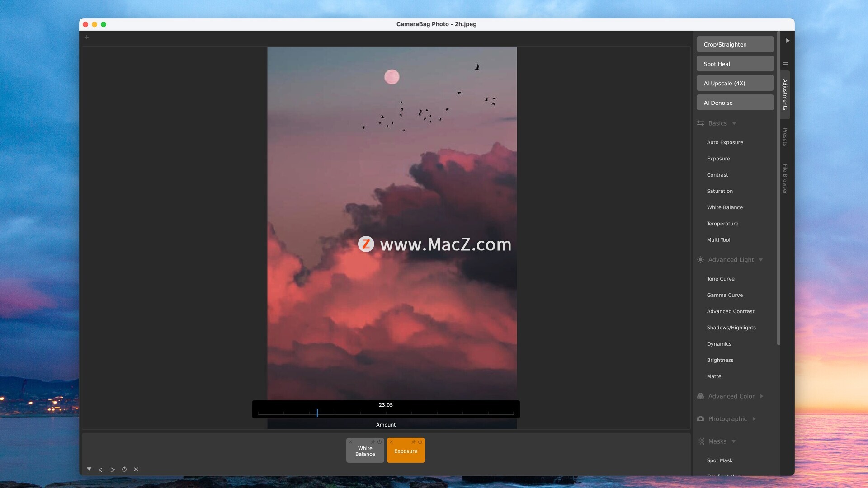
Task: Add the Matte adjustment
Action: (714, 376)
